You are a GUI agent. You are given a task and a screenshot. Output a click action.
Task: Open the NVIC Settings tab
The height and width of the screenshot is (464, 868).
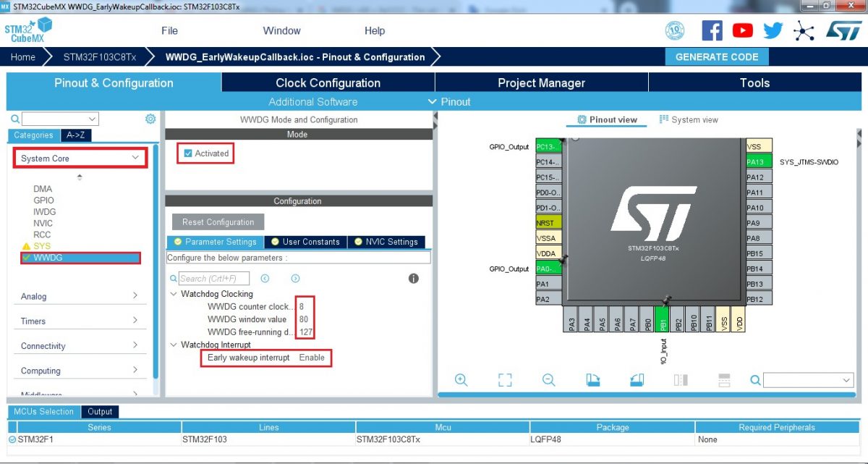tap(386, 242)
